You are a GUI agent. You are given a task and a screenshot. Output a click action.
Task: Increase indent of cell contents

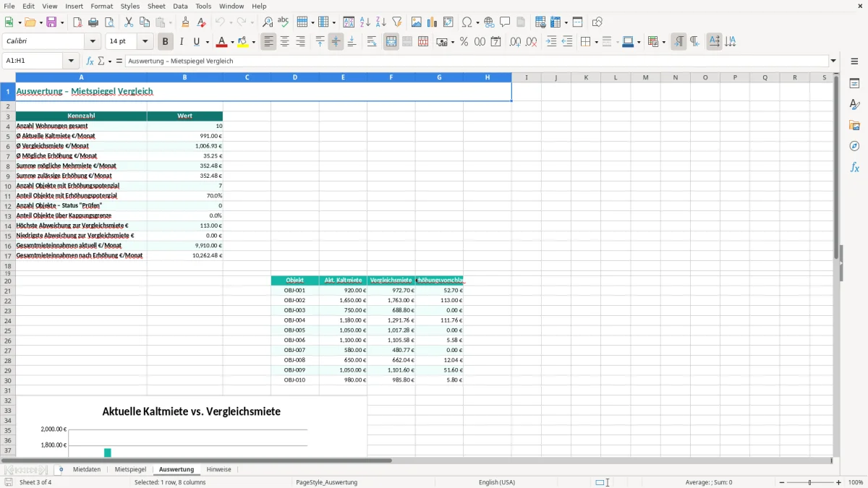click(x=552, y=42)
